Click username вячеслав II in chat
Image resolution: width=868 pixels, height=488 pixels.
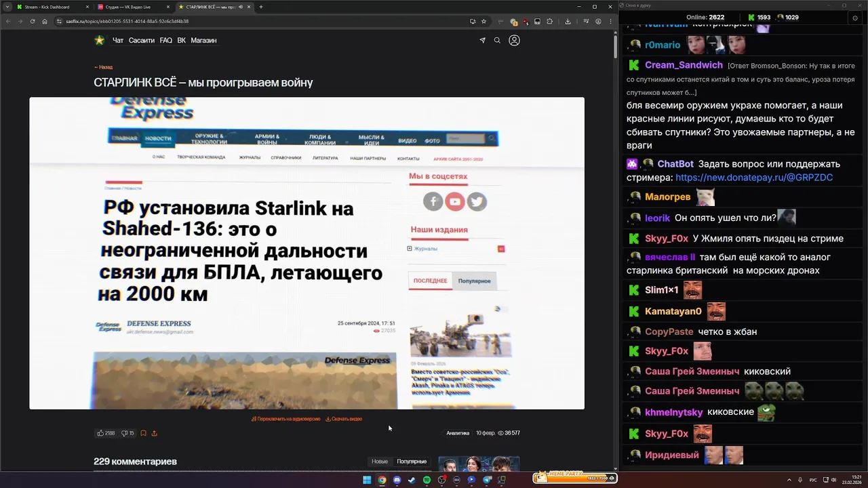click(x=670, y=257)
